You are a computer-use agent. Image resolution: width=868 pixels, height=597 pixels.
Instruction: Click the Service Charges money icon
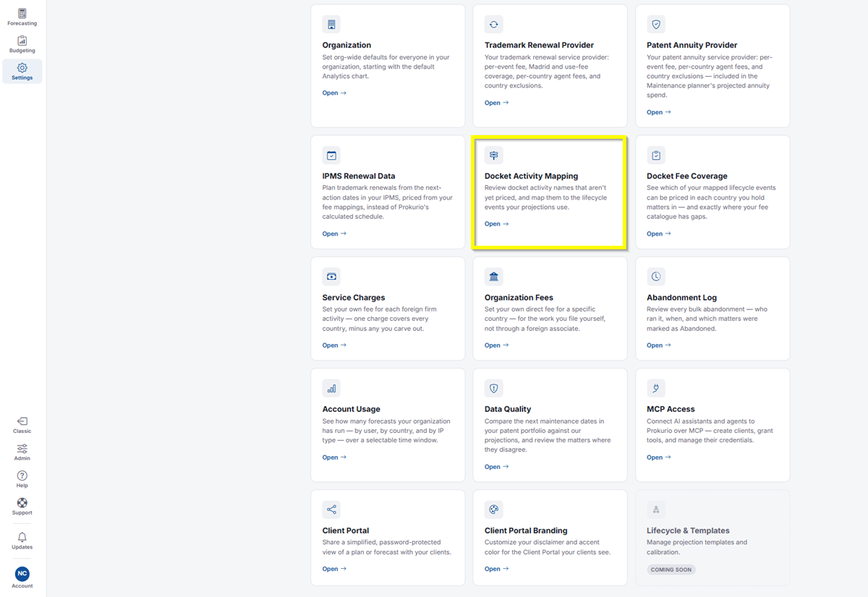point(331,277)
